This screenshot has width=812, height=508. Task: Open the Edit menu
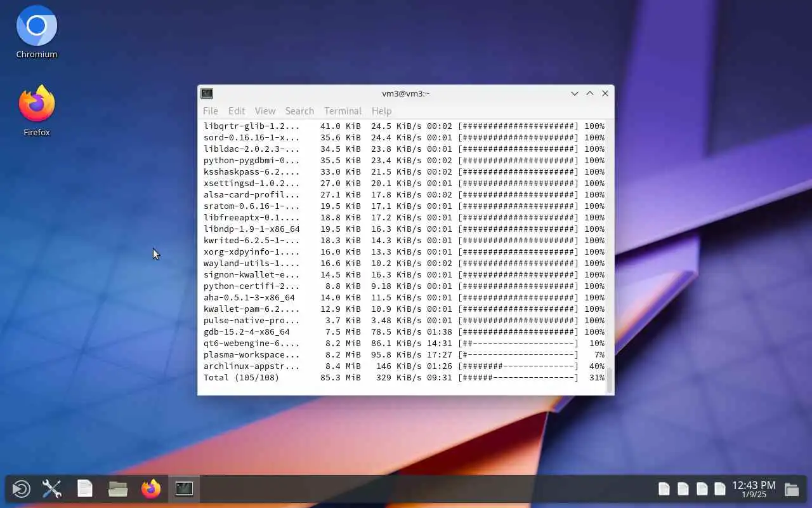[237, 110]
